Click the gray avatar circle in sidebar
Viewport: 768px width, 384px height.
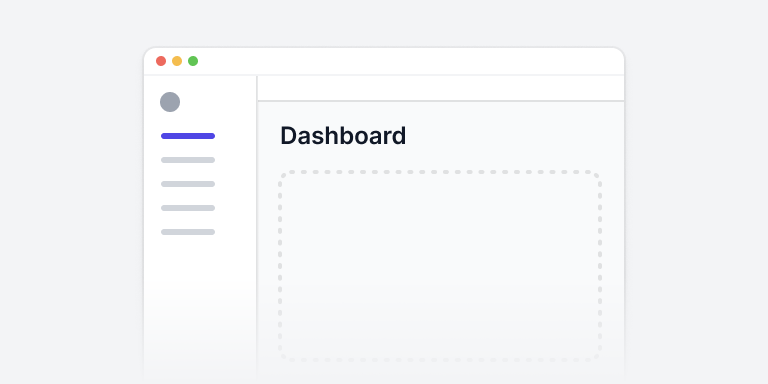(x=170, y=102)
